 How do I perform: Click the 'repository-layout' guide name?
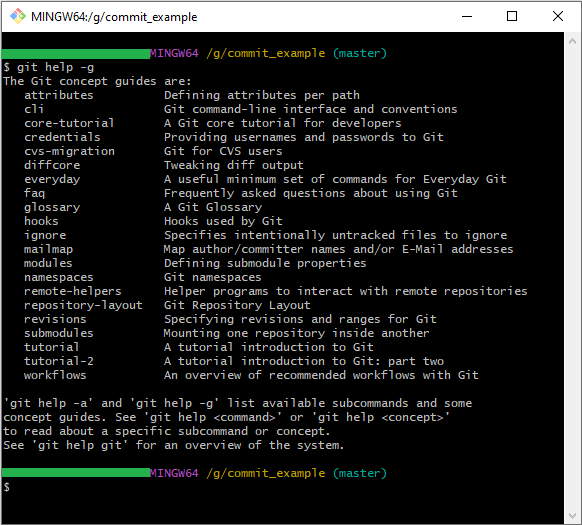point(83,305)
